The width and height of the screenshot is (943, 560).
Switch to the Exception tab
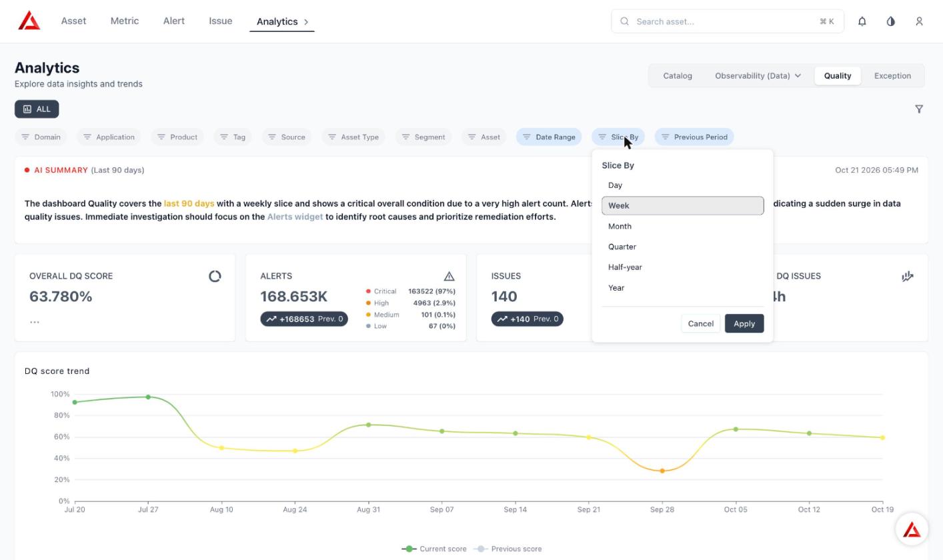(x=892, y=75)
